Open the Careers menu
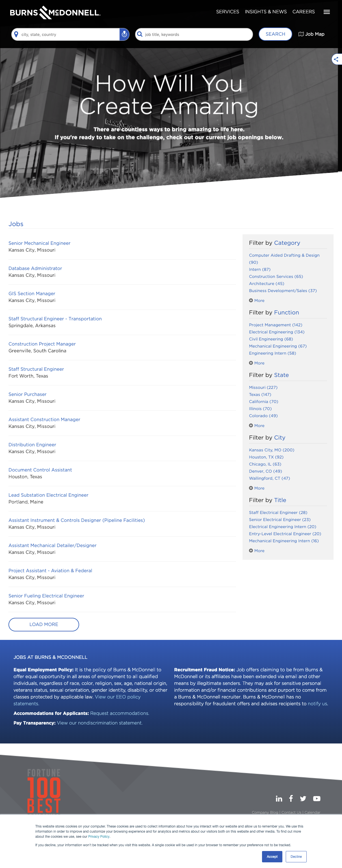The image size is (342, 868). (x=304, y=12)
